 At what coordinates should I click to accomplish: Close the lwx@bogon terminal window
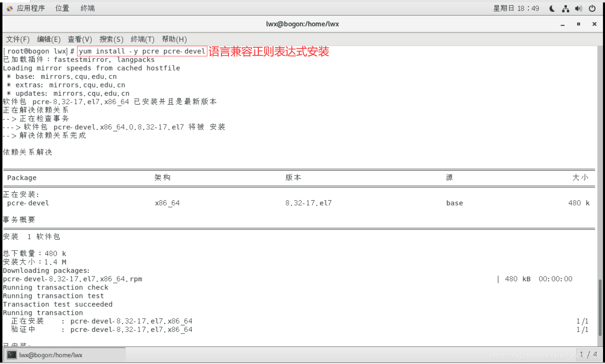pyautogui.click(x=594, y=24)
